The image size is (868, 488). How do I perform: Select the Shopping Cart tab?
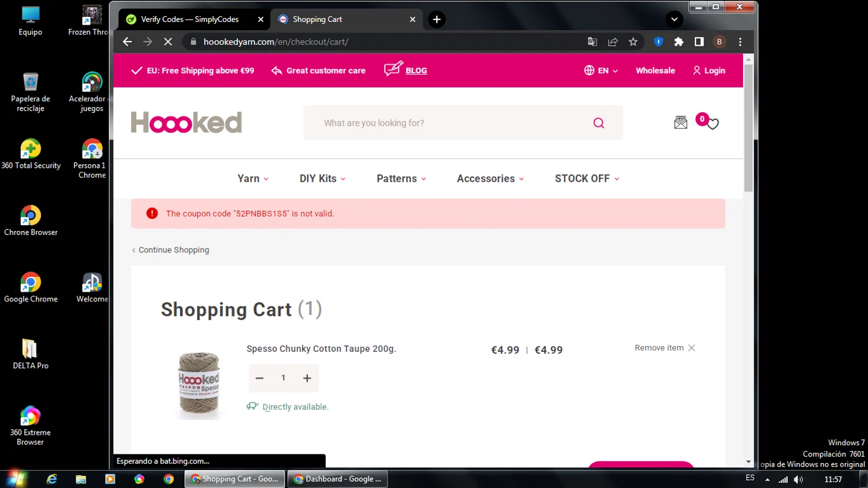(341, 19)
